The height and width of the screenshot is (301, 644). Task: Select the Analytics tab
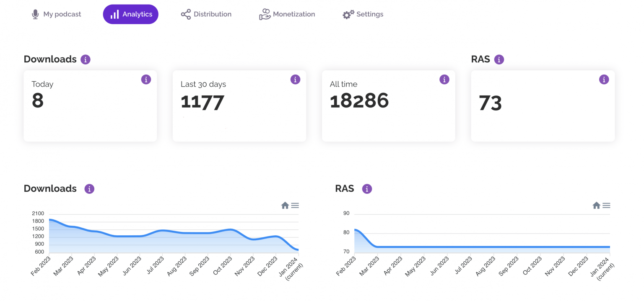click(131, 14)
